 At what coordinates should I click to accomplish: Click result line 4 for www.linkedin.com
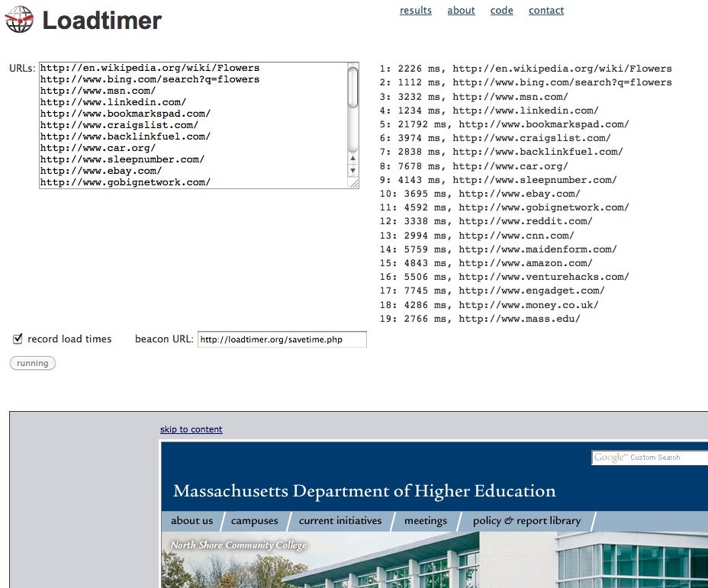point(489,111)
